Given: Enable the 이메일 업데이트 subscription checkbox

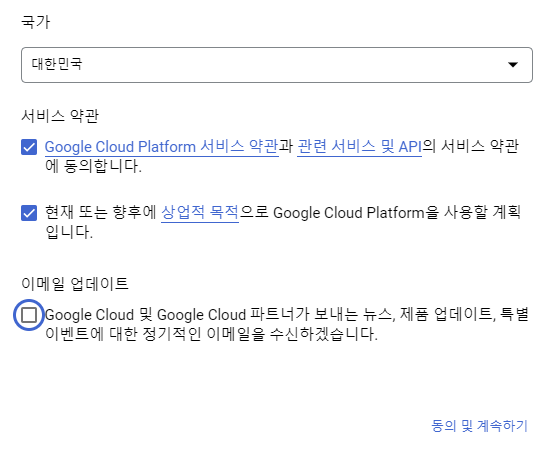Looking at the screenshot, I should [x=29, y=315].
